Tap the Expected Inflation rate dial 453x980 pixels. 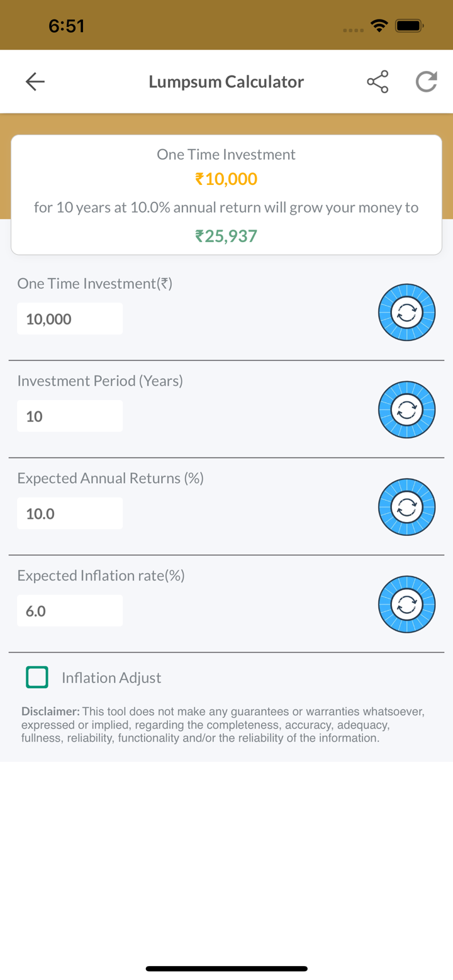click(x=407, y=605)
